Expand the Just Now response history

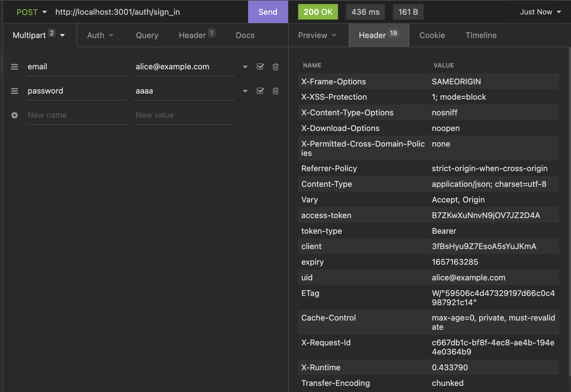click(x=540, y=12)
